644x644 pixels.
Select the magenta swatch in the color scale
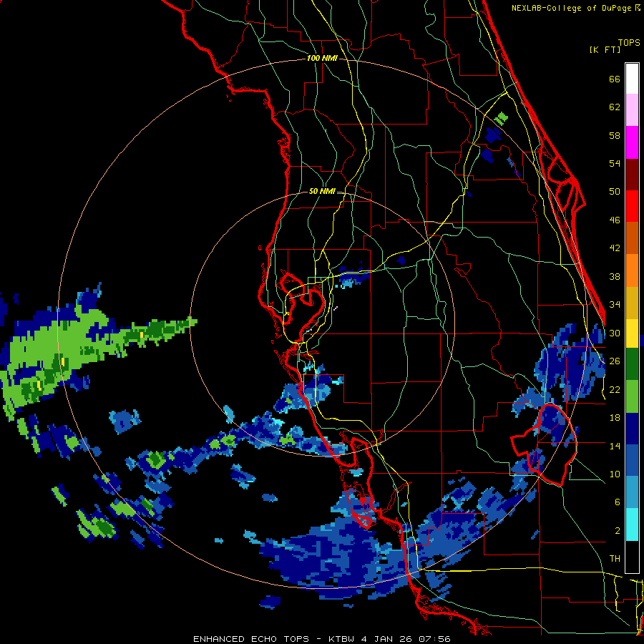[632, 142]
